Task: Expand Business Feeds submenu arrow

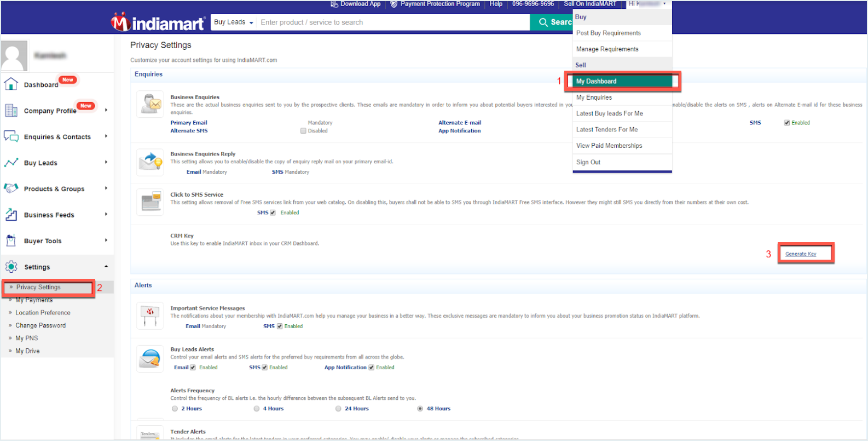Action: tap(106, 214)
